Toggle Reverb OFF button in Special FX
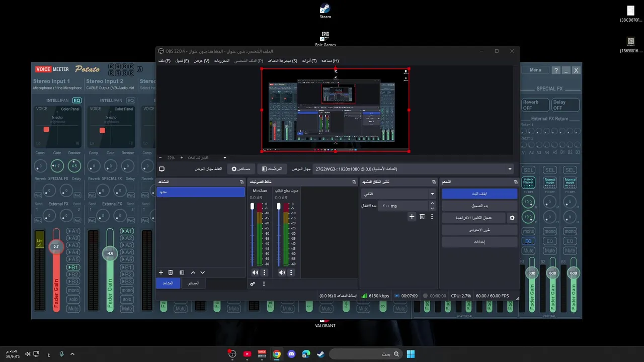644x362 pixels. [x=535, y=105]
